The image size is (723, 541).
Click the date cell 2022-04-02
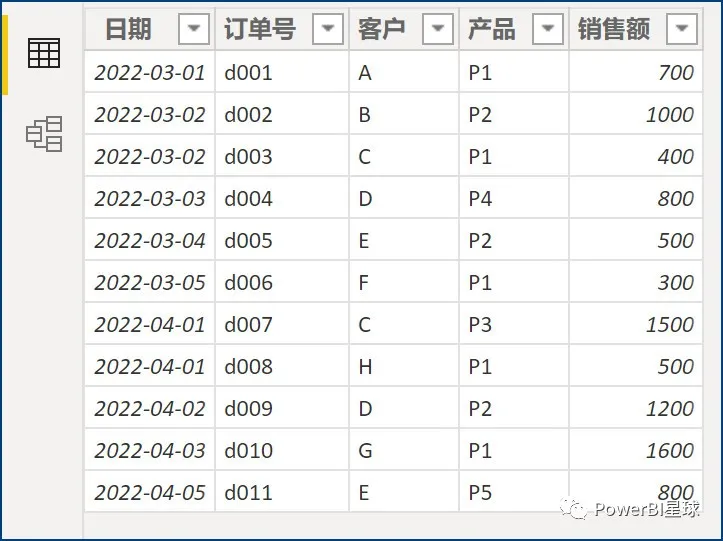click(x=150, y=408)
